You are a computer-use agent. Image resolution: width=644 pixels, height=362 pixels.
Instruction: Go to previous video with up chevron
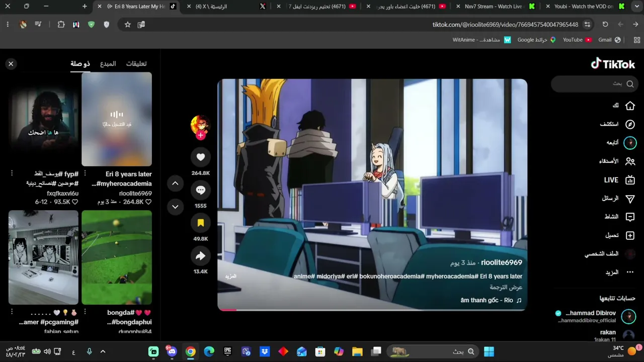(175, 184)
